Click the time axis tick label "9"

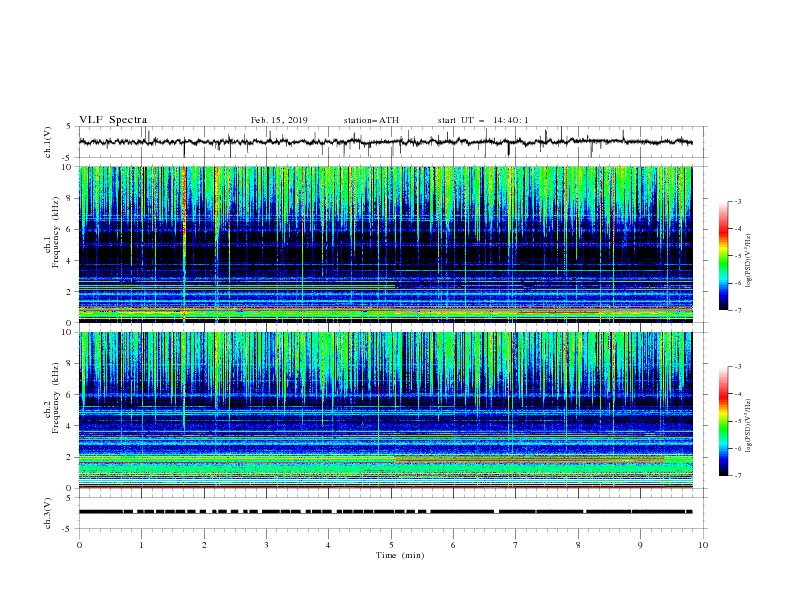click(x=640, y=545)
